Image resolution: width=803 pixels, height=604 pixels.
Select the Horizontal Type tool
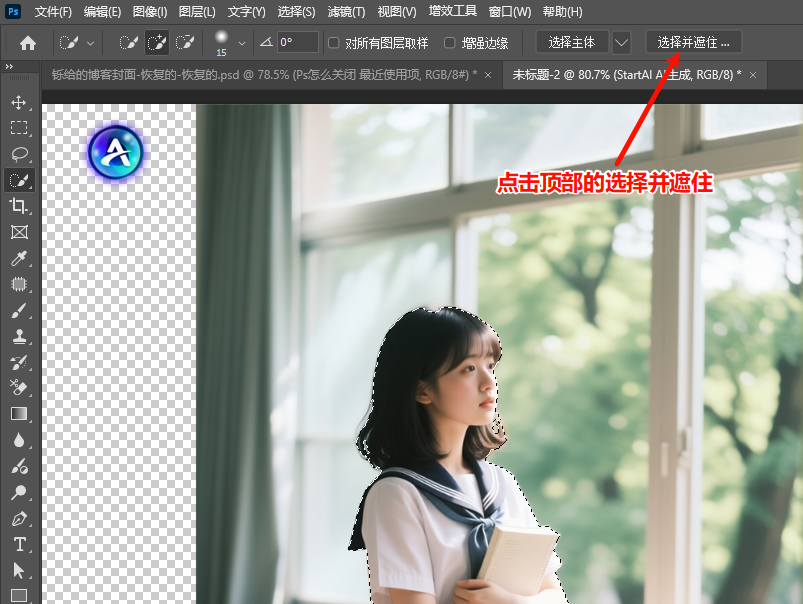coord(19,544)
